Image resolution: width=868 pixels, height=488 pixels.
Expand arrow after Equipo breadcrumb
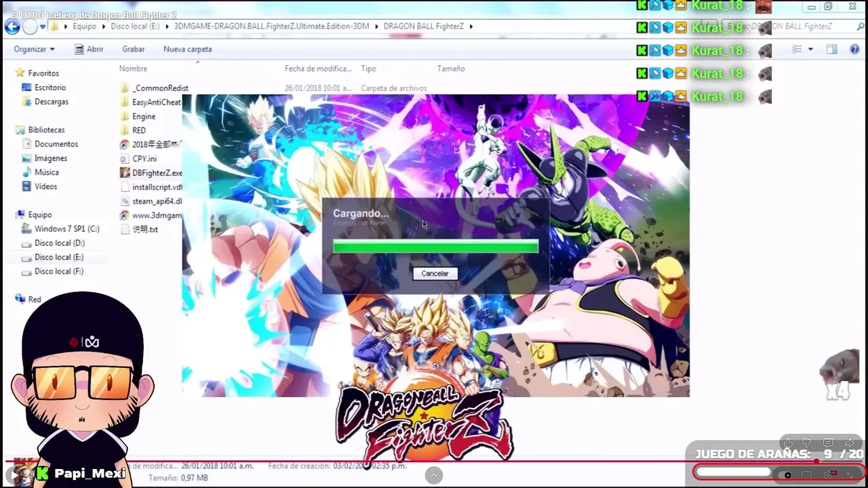coord(104,26)
